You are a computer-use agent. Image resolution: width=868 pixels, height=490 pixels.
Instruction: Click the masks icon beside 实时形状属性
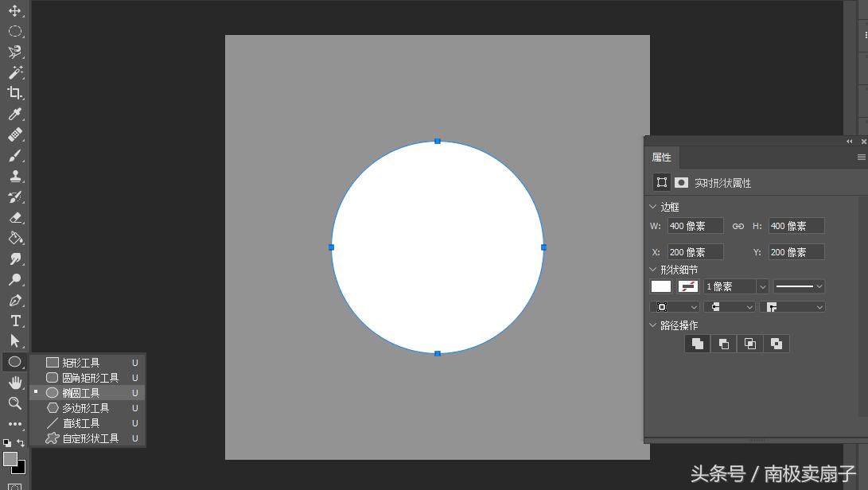[x=682, y=182]
